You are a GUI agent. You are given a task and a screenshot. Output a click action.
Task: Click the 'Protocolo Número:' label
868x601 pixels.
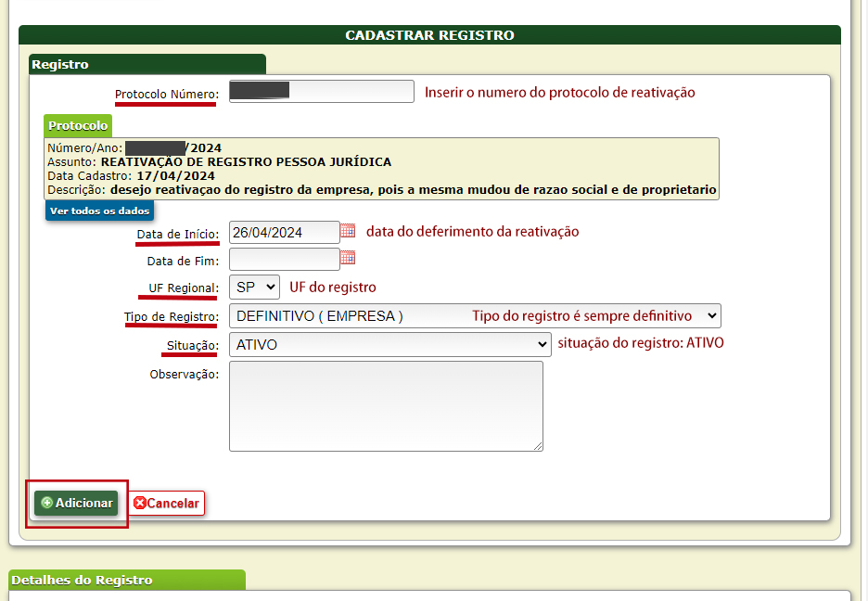(x=166, y=95)
